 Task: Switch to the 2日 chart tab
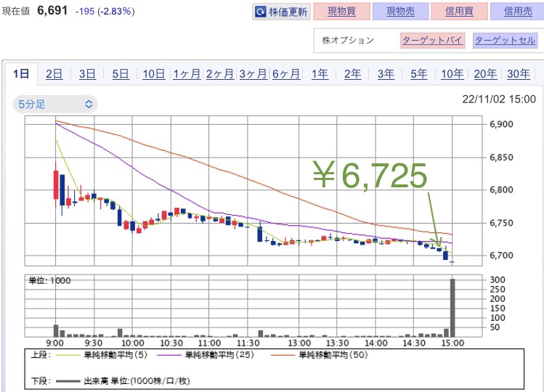[x=54, y=74]
